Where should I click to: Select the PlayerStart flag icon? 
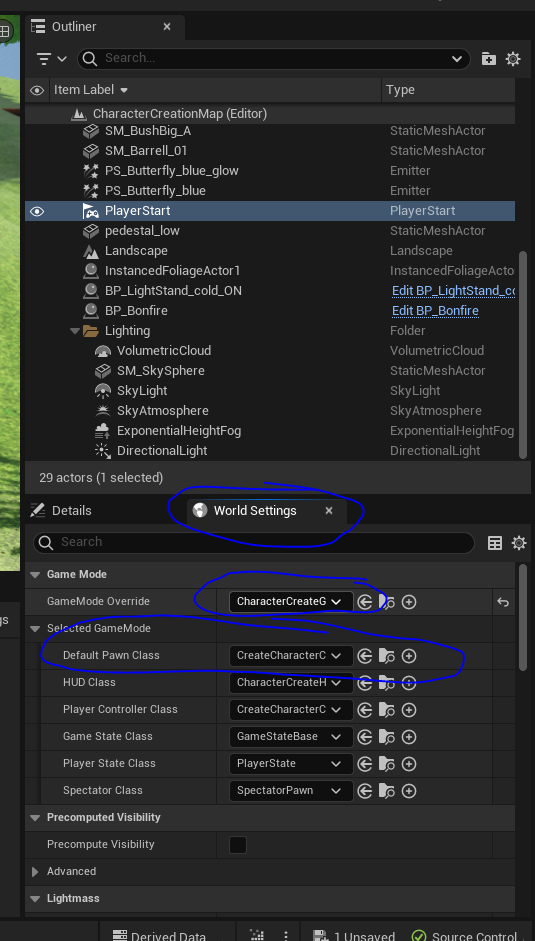point(91,211)
